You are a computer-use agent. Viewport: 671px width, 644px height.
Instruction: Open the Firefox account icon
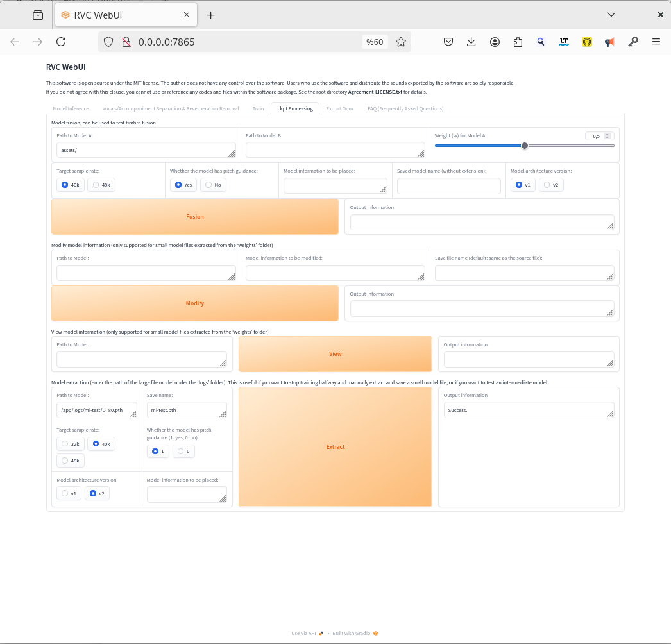pyautogui.click(x=495, y=42)
